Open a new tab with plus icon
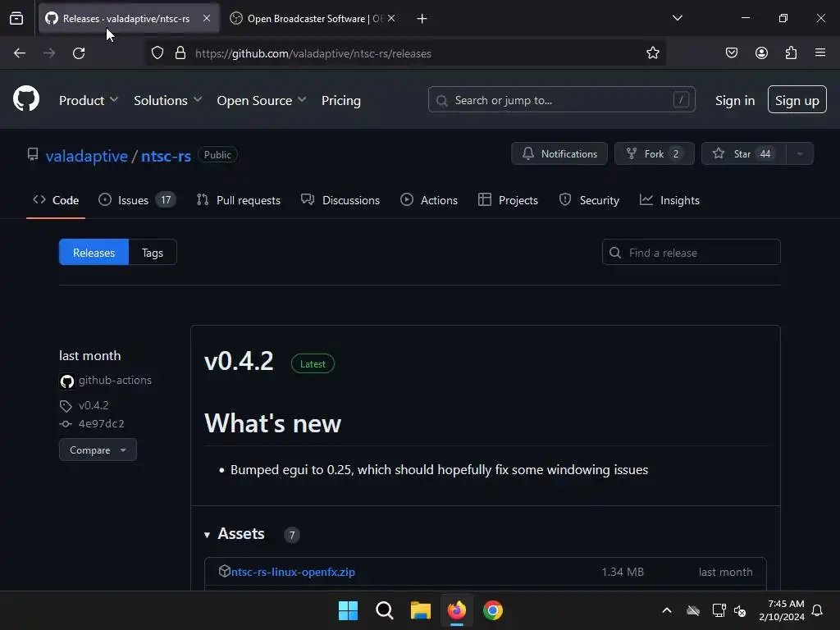This screenshot has height=630, width=840. tap(422, 19)
